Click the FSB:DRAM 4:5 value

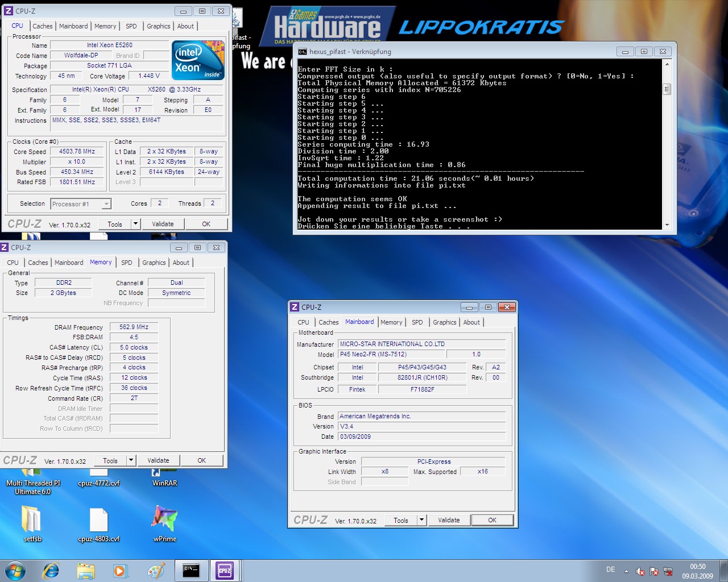[134, 337]
